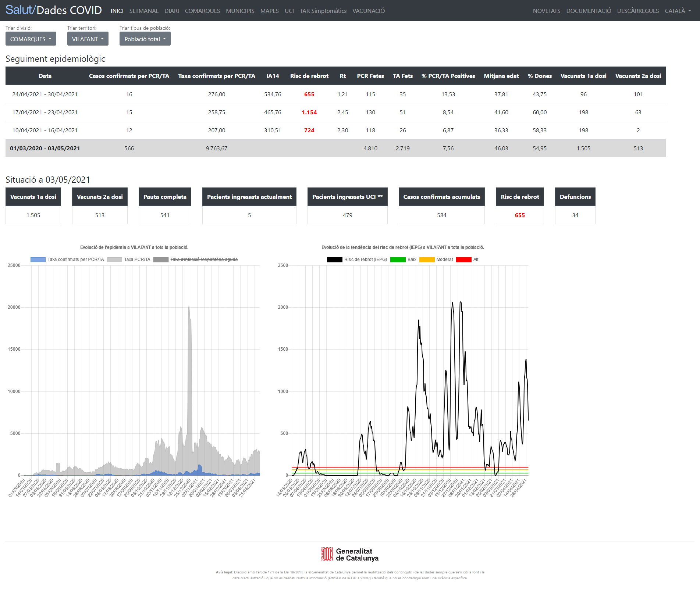The width and height of the screenshot is (700, 594).
Task: Open the VACUNACIÓ section
Action: coord(369,11)
